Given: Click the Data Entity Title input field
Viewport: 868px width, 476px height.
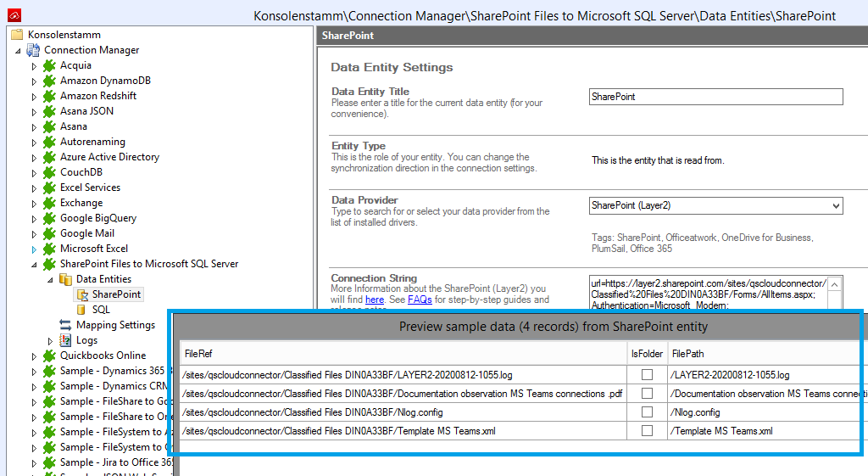Looking at the screenshot, I should (x=715, y=97).
